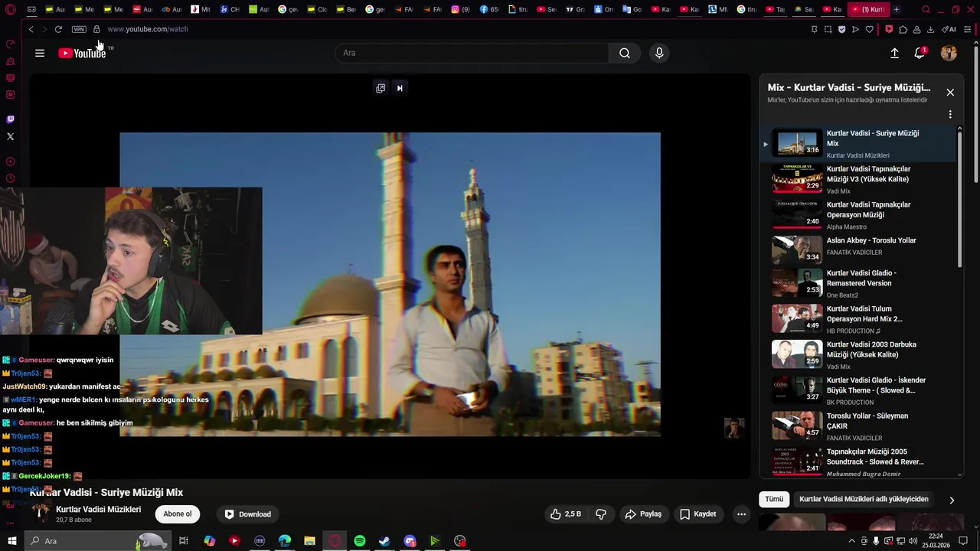Open the browser downloads icon

(x=930, y=29)
